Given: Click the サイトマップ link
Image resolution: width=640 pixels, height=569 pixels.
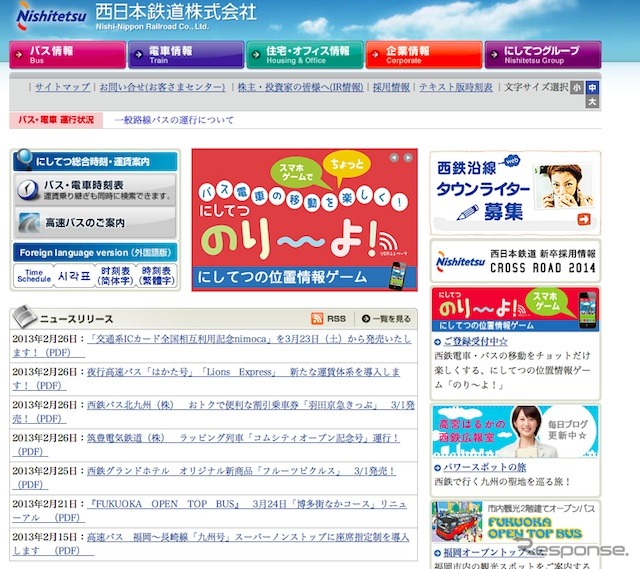Looking at the screenshot, I should pyautogui.click(x=62, y=87).
